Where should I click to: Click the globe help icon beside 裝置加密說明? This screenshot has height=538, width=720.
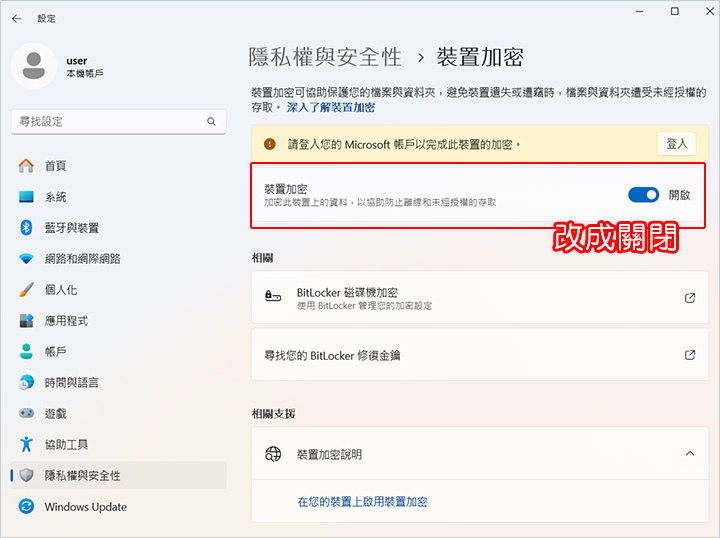pyautogui.click(x=273, y=454)
